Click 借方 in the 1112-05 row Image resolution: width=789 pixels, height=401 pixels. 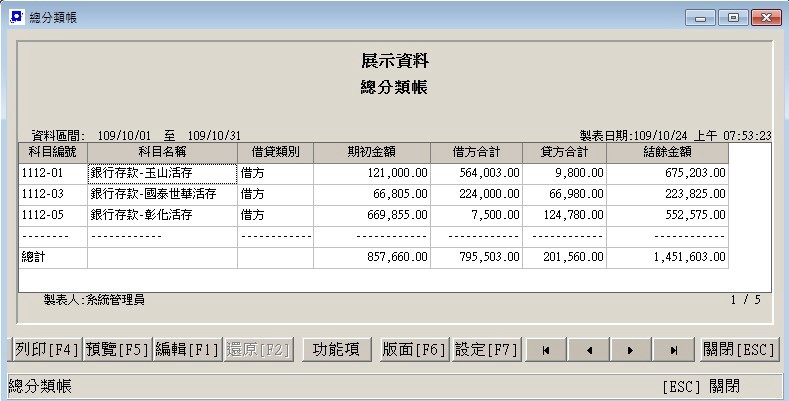tap(275, 215)
